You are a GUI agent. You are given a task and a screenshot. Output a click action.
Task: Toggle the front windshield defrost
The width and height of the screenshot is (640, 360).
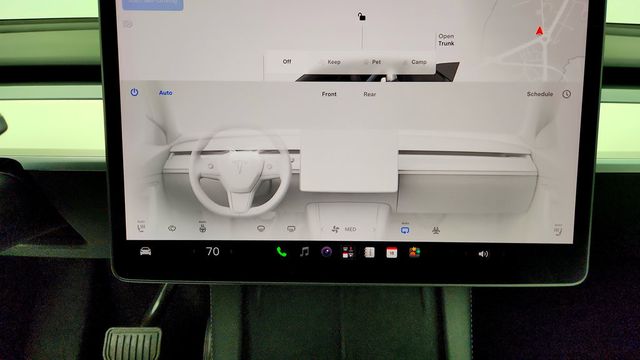tap(261, 229)
